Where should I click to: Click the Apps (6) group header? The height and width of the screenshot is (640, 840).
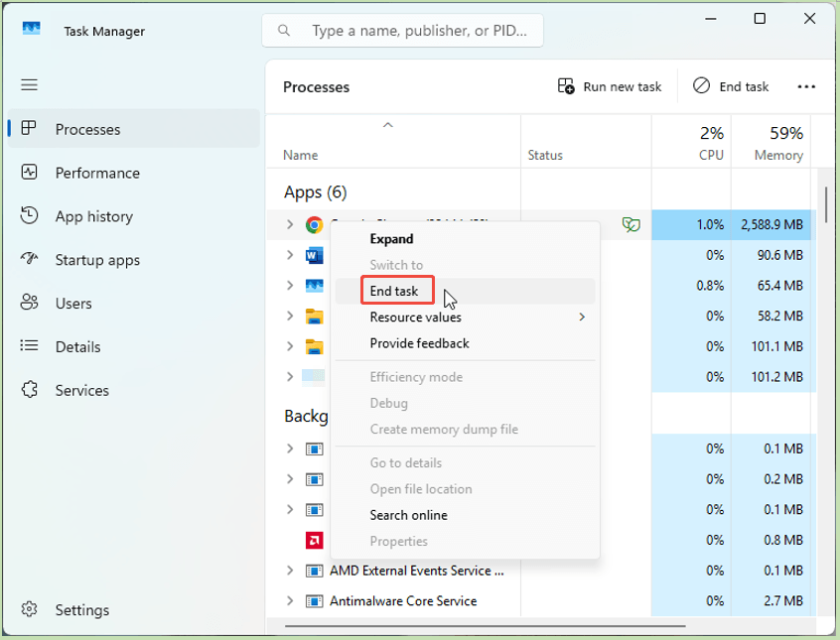[x=316, y=192]
